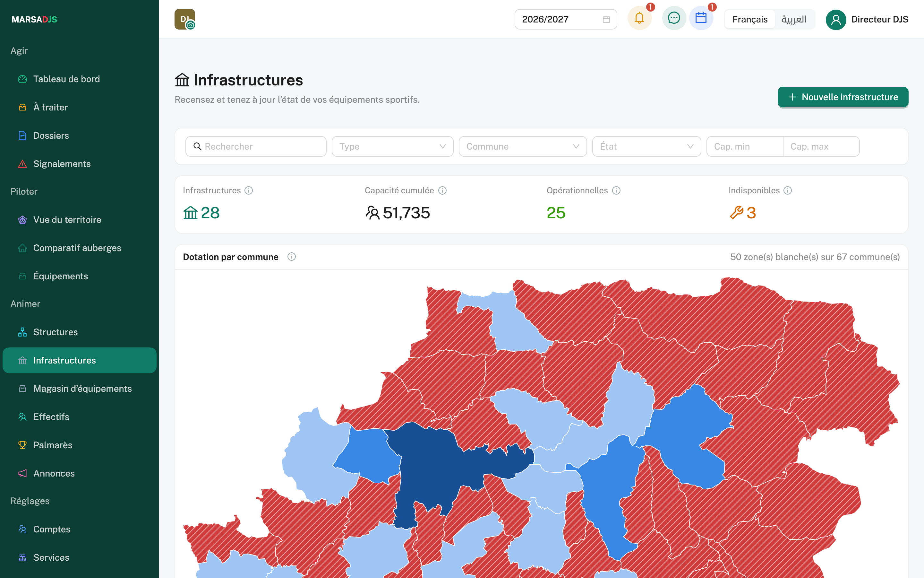924x578 pixels.
Task: Click the Rechercher search field
Action: (x=256, y=146)
